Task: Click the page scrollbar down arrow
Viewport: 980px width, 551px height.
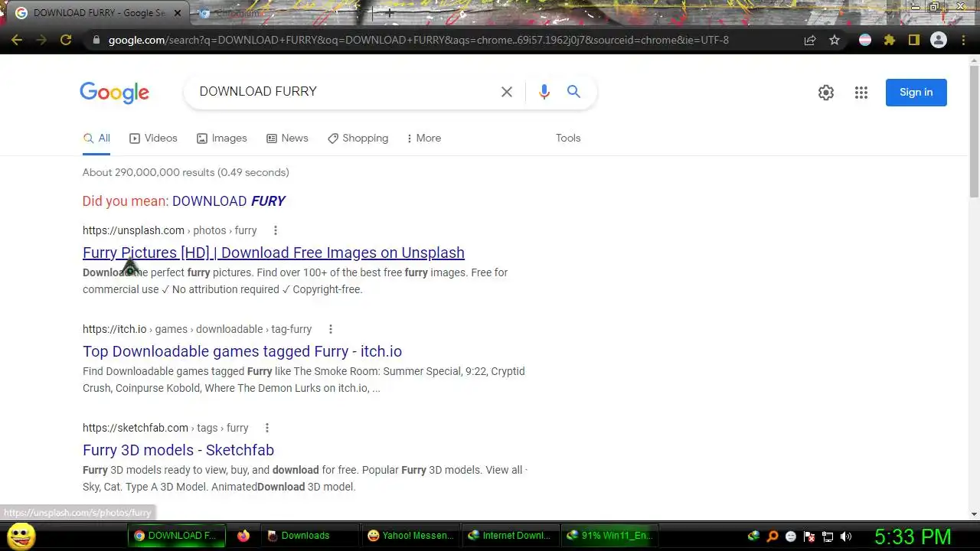Action: [974, 514]
